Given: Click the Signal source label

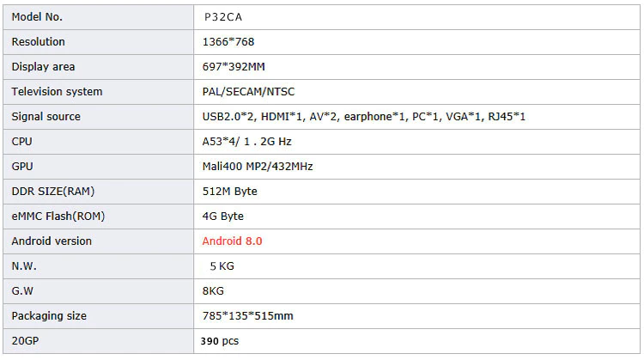Looking at the screenshot, I should [46, 117].
